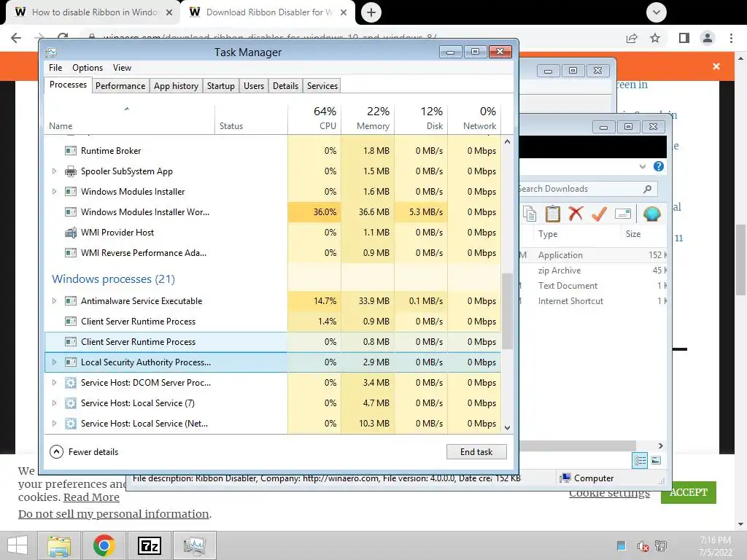Expand Local Security Authority Process row
The height and width of the screenshot is (560, 747).
click(x=54, y=362)
